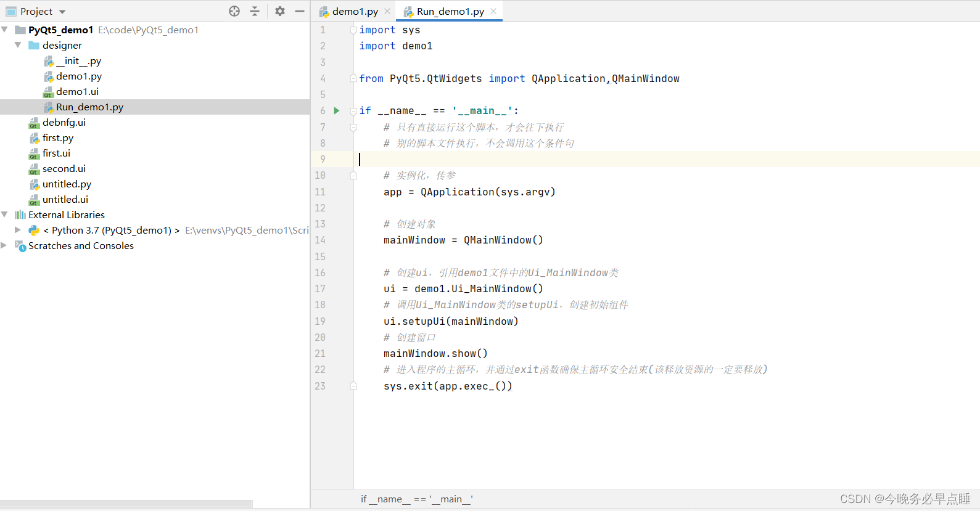Click the Python interpreter icon

point(34,230)
